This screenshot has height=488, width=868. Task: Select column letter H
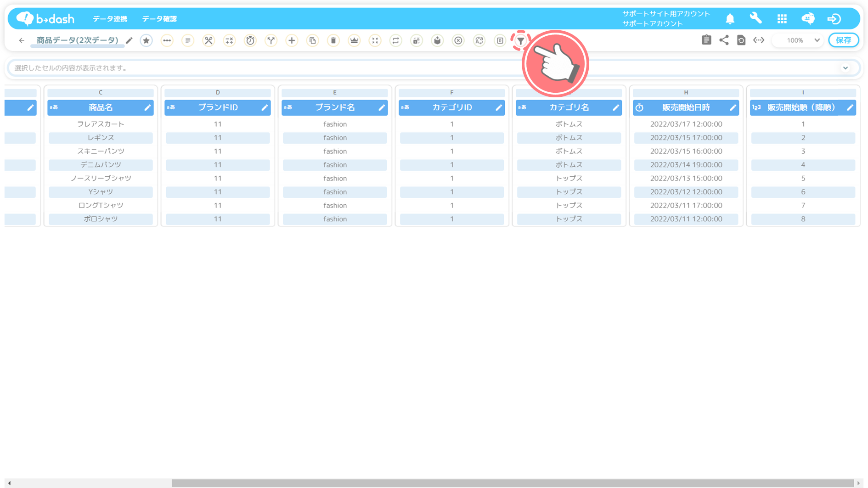point(686,93)
